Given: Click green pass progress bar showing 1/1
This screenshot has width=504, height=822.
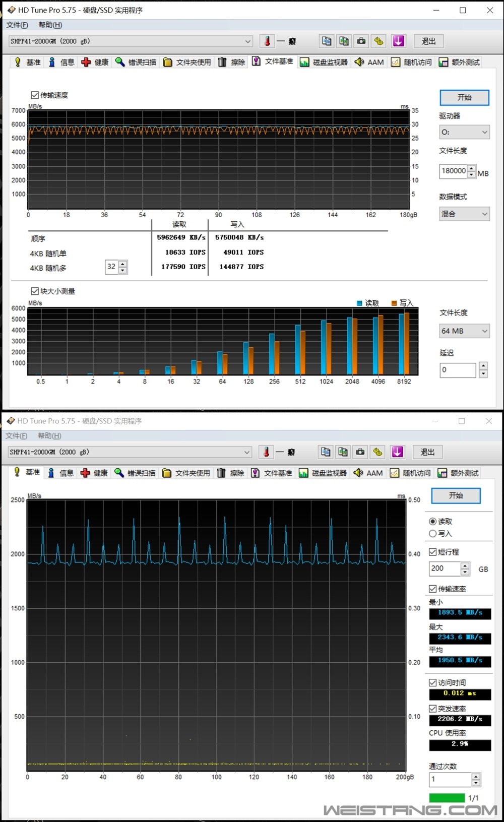Looking at the screenshot, I should pos(447,798).
